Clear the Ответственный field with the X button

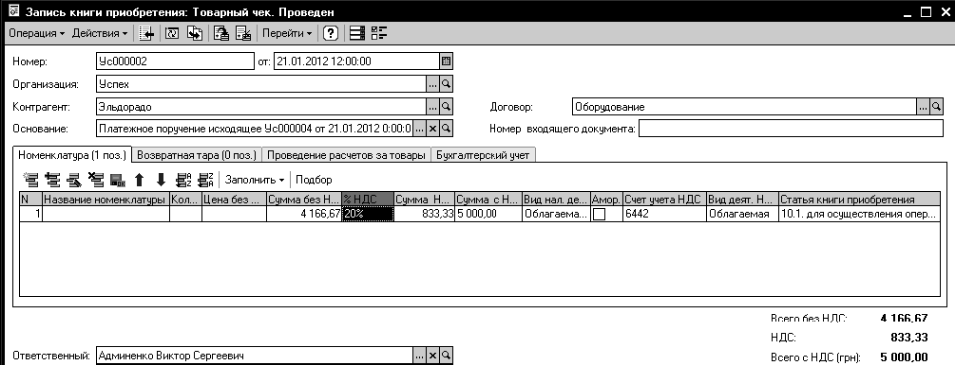tap(433, 356)
